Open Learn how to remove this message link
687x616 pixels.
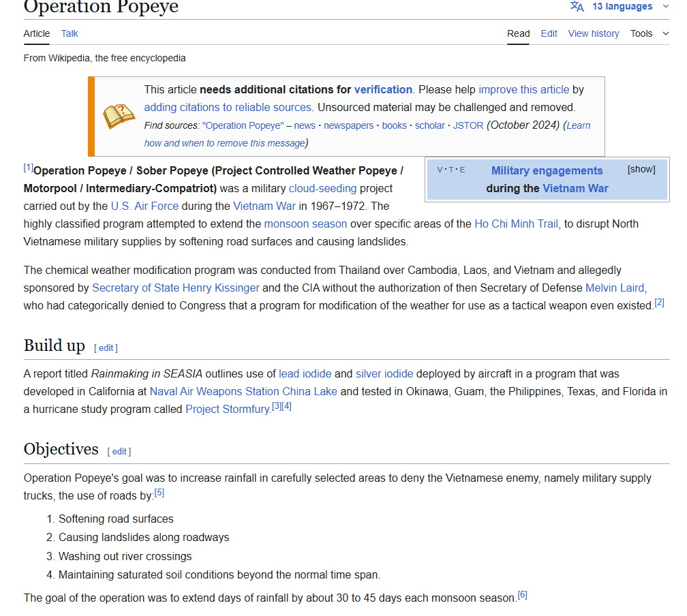(225, 143)
